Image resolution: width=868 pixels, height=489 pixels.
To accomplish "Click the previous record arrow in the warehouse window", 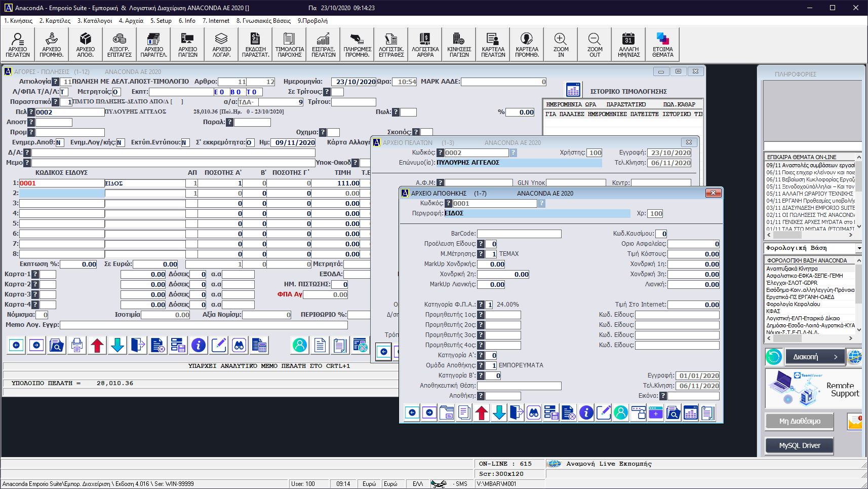I will 412,413.
